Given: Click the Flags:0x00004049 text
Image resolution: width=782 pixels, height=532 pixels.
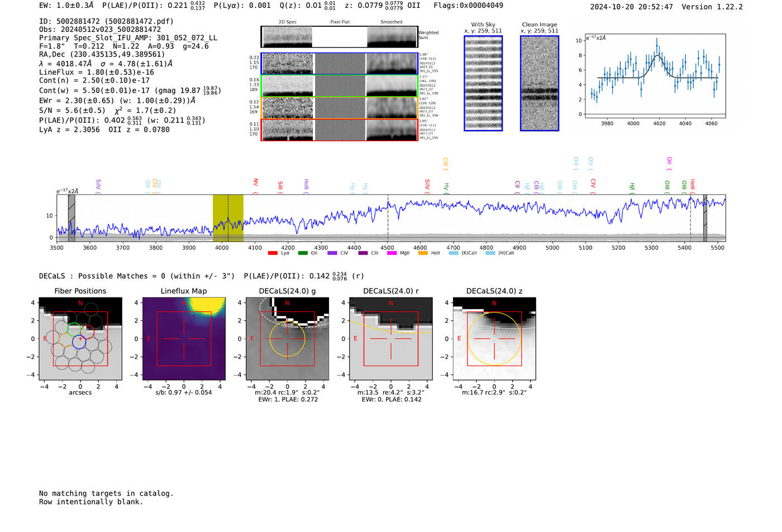Looking at the screenshot, I should (469, 6).
